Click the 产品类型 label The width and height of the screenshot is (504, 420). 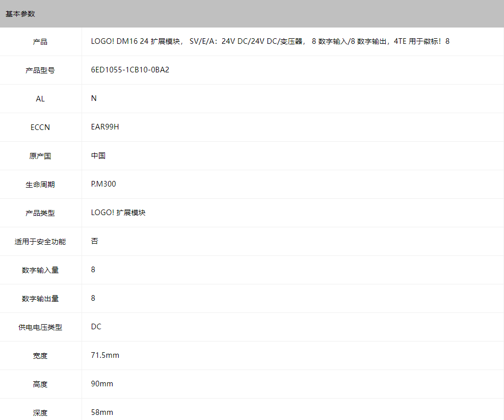coord(40,213)
